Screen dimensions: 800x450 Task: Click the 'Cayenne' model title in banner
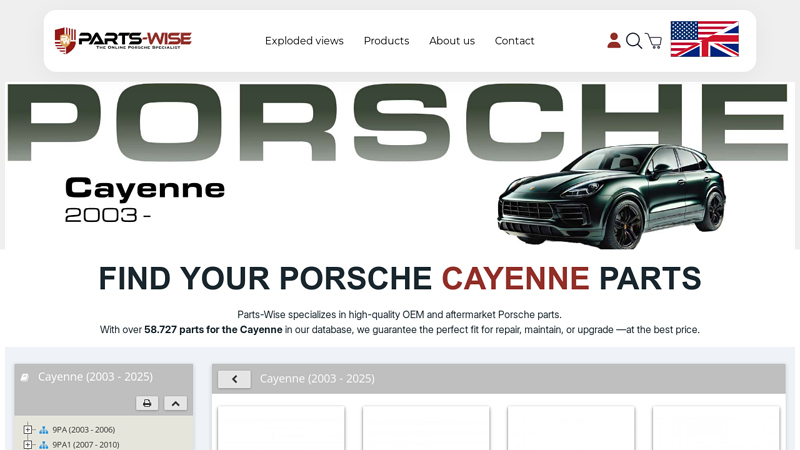coord(145,188)
